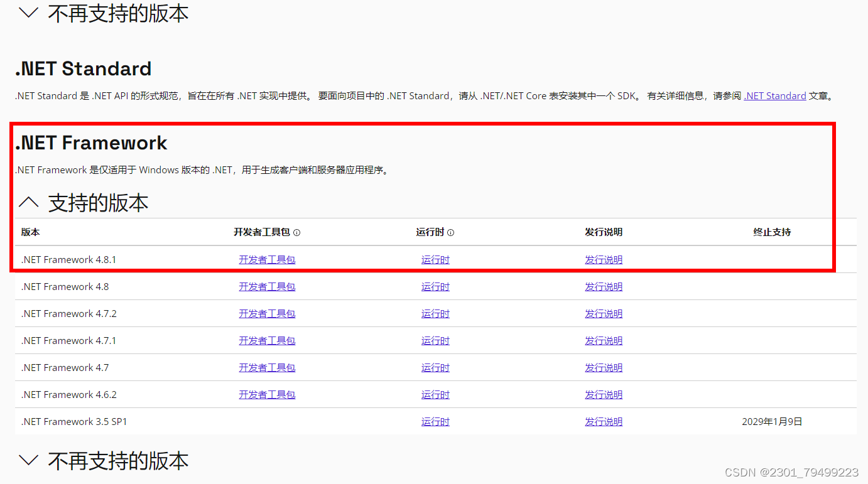Click the 2029年1月9日 end-of-support date
Screen dimensions: 868x484
[772, 422]
